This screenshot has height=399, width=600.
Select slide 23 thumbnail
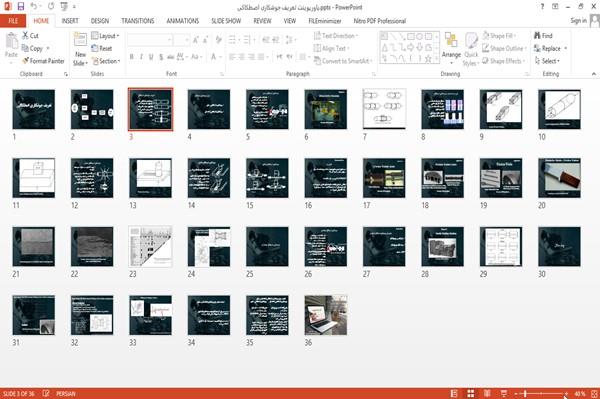pyautogui.click(x=150, y=246)
